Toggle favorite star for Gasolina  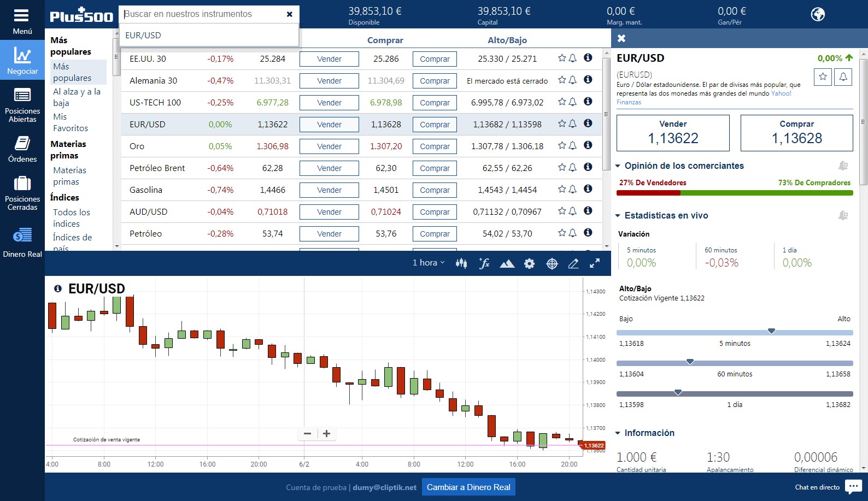point(562,189)
